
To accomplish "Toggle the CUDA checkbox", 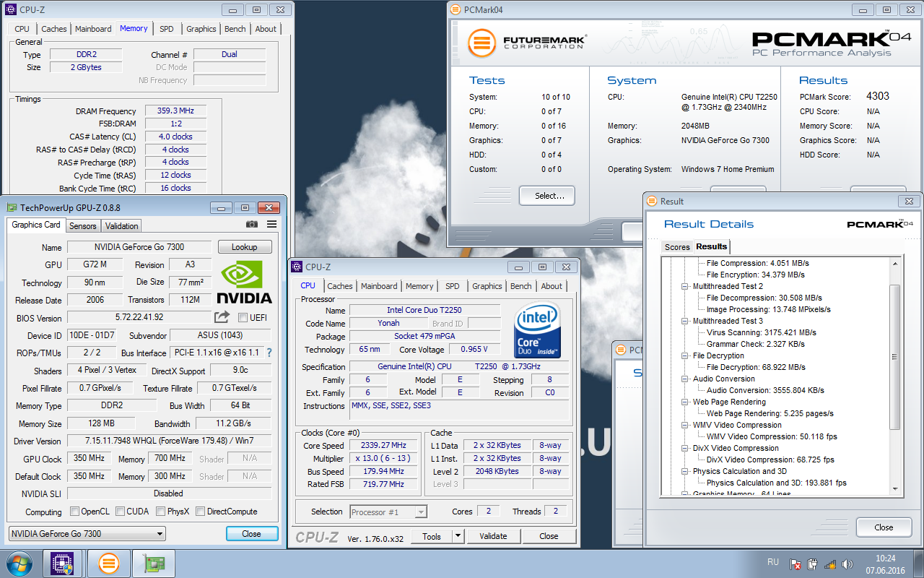I will coord(121,512).
